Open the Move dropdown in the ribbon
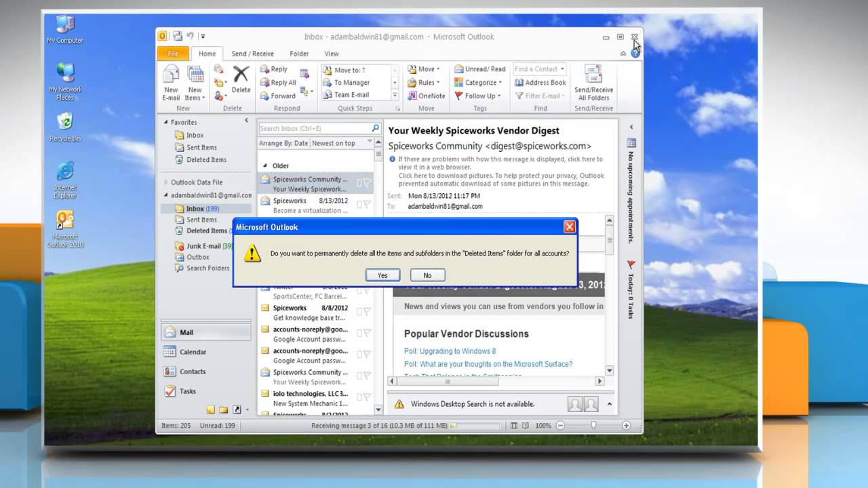This screenshot has width=868, height=488. click(x=424, y=69)
